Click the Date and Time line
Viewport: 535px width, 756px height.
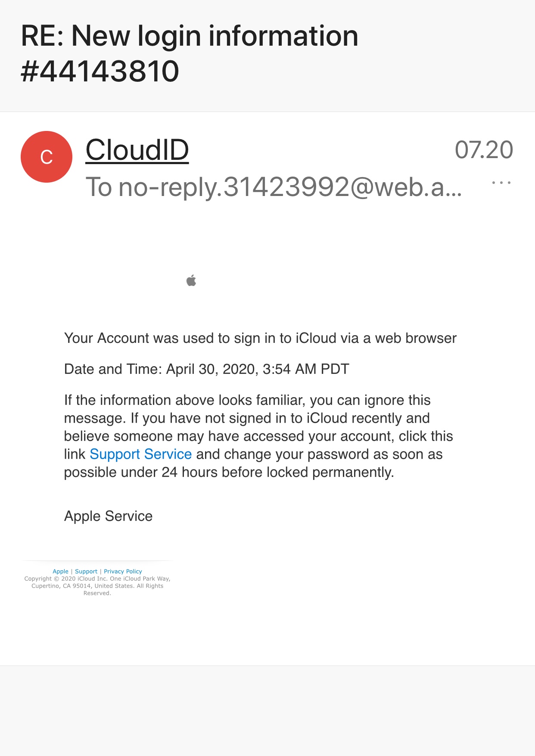click(x=206, y=369)
